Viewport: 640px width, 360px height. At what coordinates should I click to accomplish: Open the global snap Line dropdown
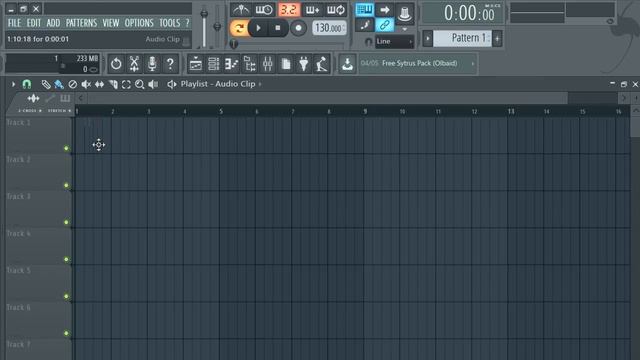click(394, 41)
